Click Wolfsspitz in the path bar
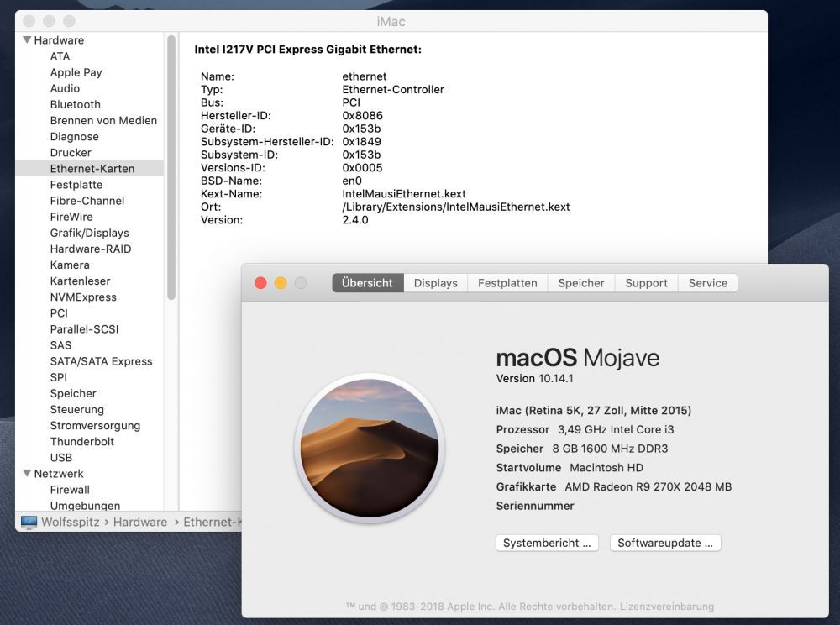The width and height of the screenshot is (840, 625). [71, 523]
